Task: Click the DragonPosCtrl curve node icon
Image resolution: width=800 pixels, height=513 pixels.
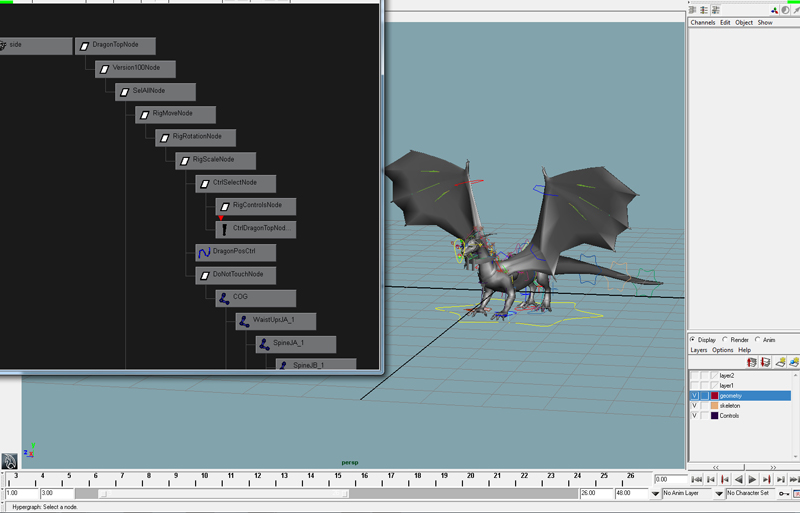Action: [x=204, y=253]
